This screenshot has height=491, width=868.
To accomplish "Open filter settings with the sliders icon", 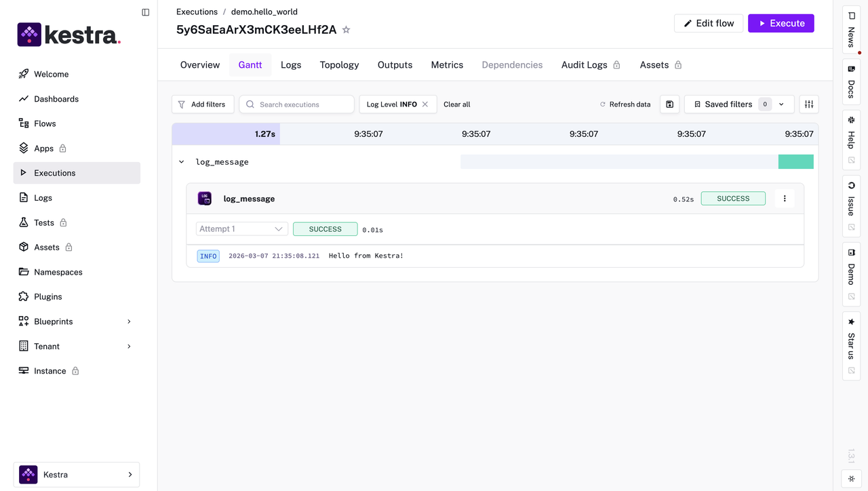I will (x=808, y=104).
